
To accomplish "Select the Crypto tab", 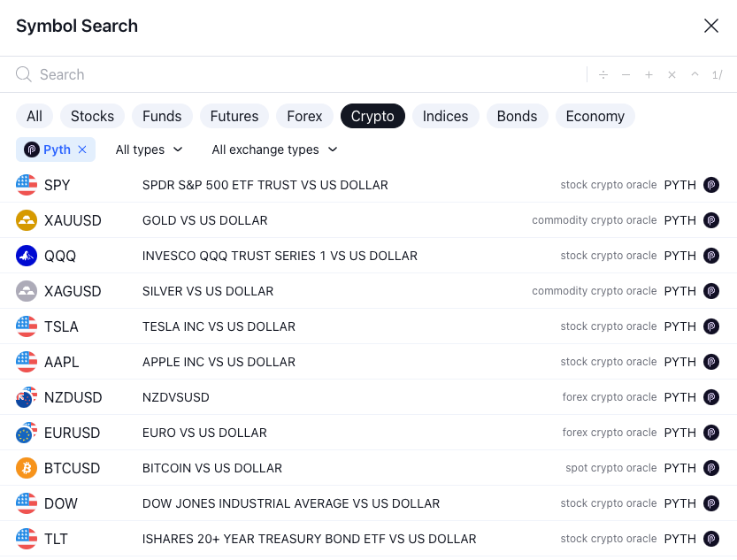I will [372, 116].
